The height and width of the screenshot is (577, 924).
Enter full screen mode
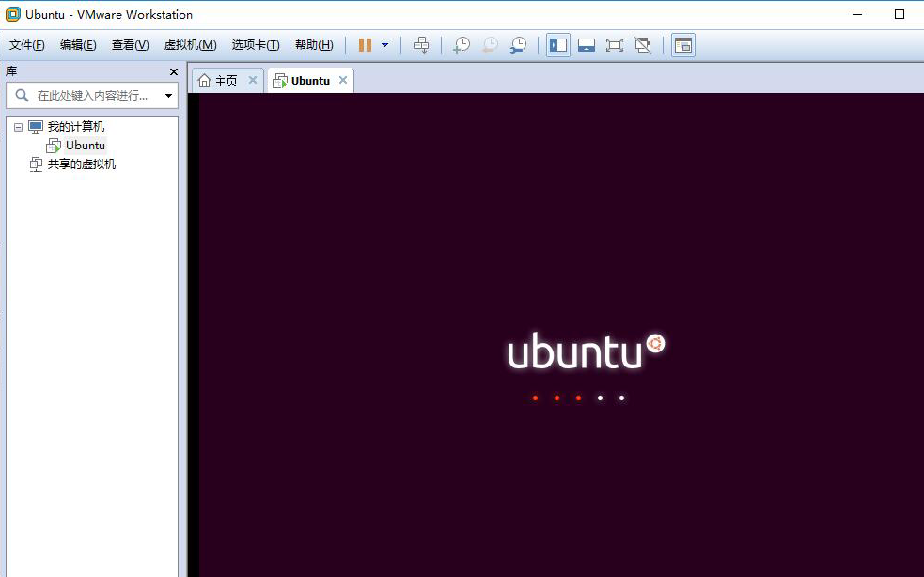tap(615, 45)
